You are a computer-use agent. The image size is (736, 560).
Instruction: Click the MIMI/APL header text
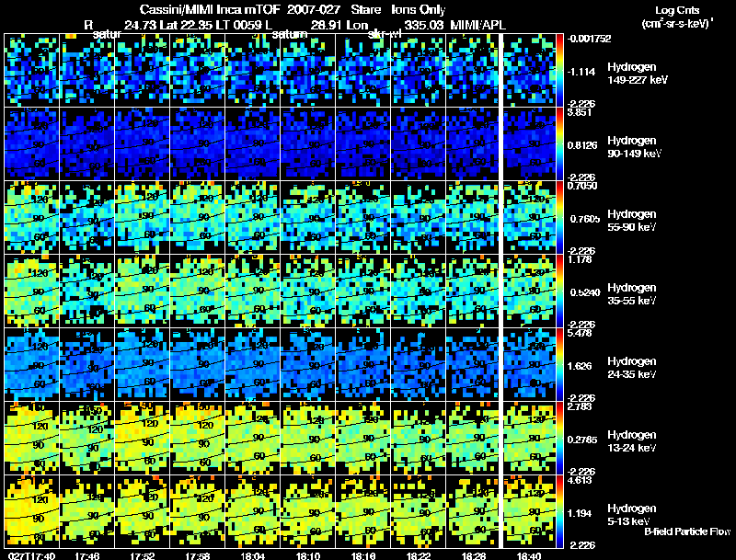click(477, 25)
